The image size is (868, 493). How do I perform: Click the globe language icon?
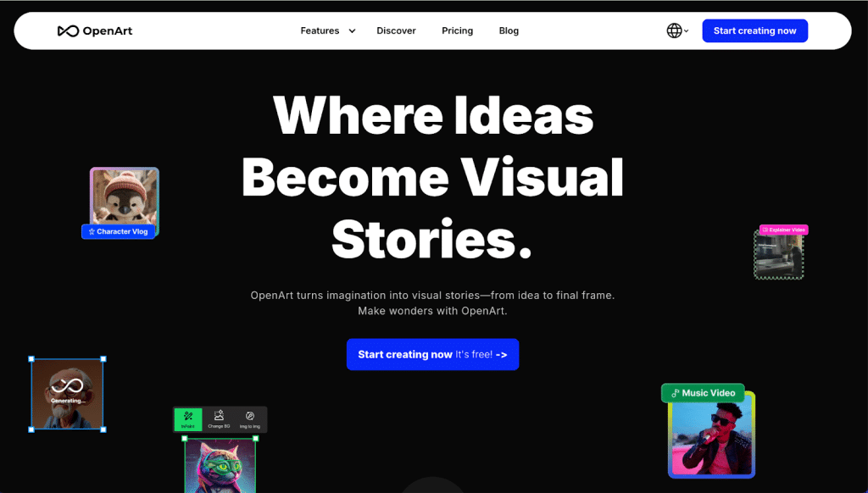click(674, 31)
